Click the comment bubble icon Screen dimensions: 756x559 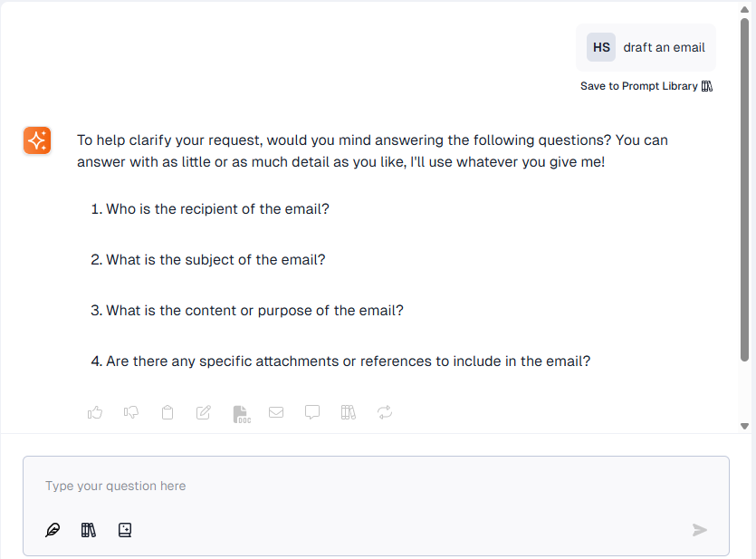tap(312, 412)
